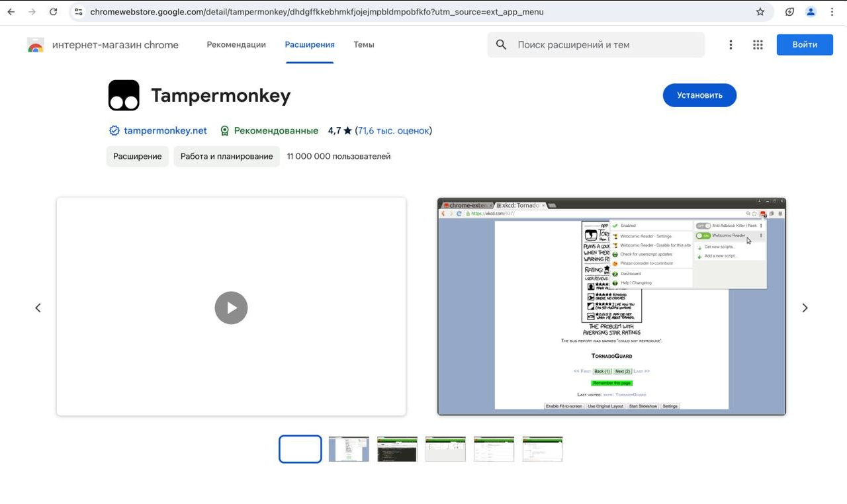The width and height of the screenshot is (847, 504).
Task: Click the browser back arrow
Action: (x=11, y=12)
